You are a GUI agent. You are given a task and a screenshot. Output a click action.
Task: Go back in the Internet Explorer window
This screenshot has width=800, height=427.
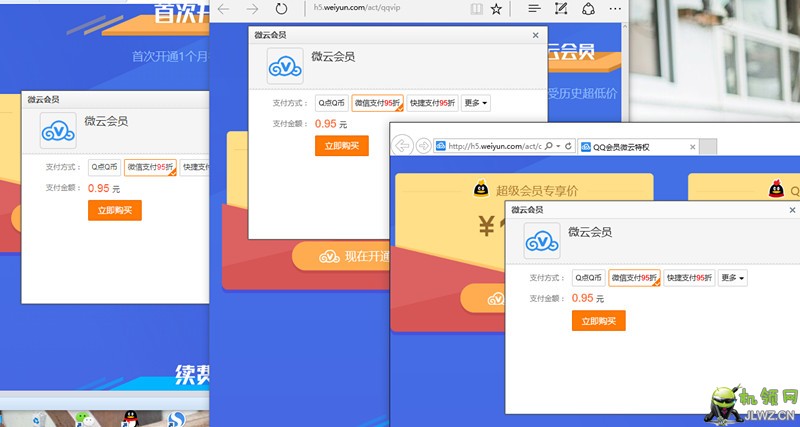click(403, 146)
